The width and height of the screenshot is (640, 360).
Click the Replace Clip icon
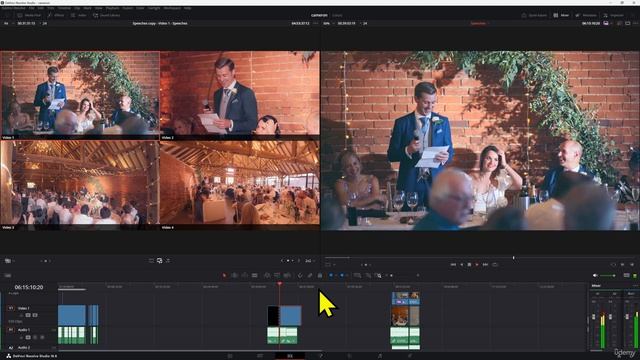pyautogui.click(x=287, y=276)
